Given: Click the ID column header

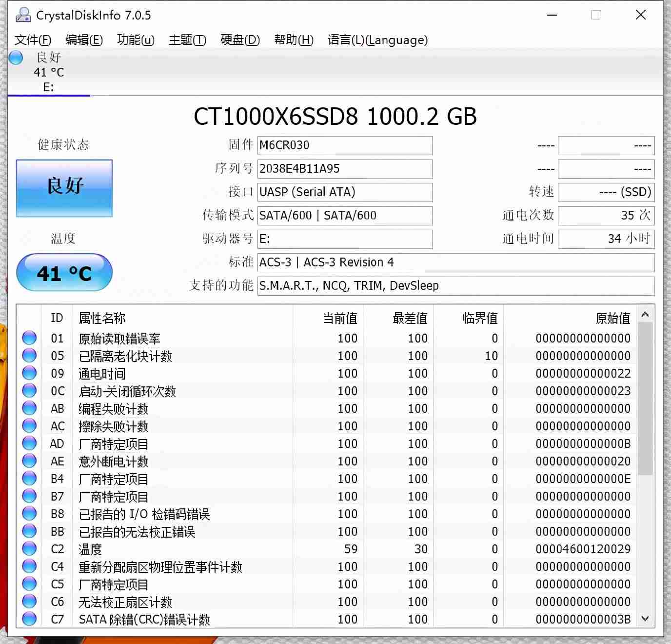Looking at the screenshot, I should pos(57,318).
